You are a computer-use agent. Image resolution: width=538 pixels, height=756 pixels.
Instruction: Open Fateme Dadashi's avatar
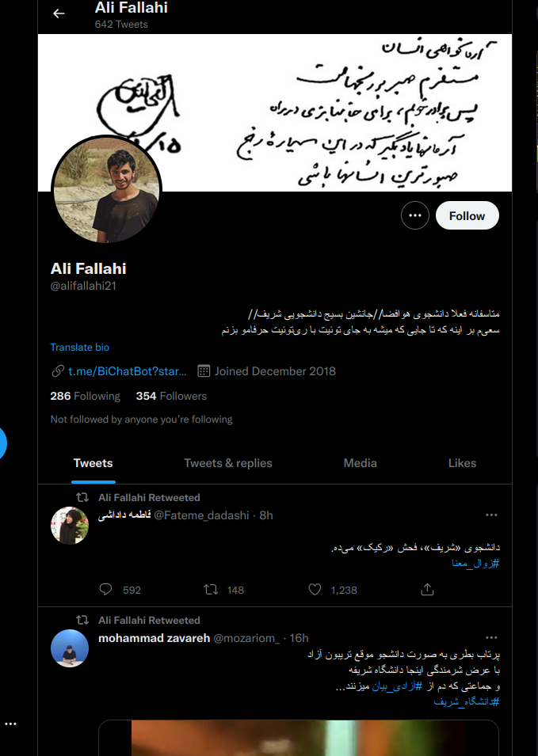pyautogui.click(x=70, y=526)
